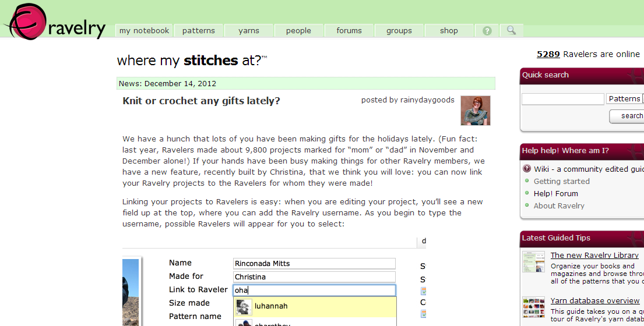Click the Ravelry logo

pyautogui.click(x=55, y=22)
